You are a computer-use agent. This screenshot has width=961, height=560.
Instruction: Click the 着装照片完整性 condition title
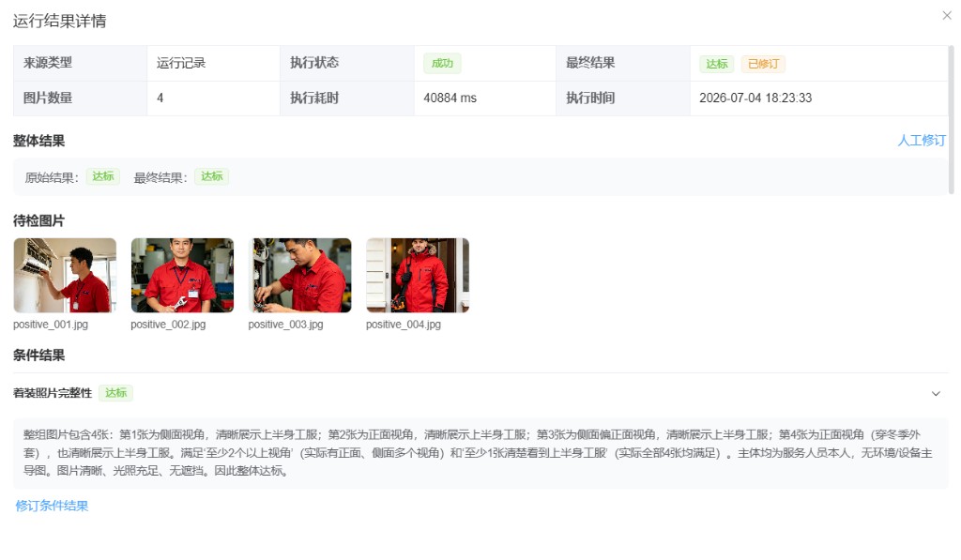coord(53,393)
